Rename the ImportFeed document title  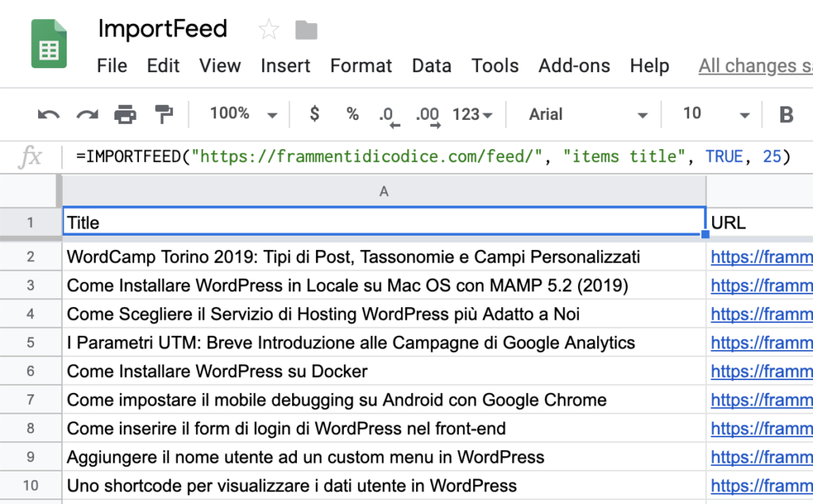[x=163, y=29]
